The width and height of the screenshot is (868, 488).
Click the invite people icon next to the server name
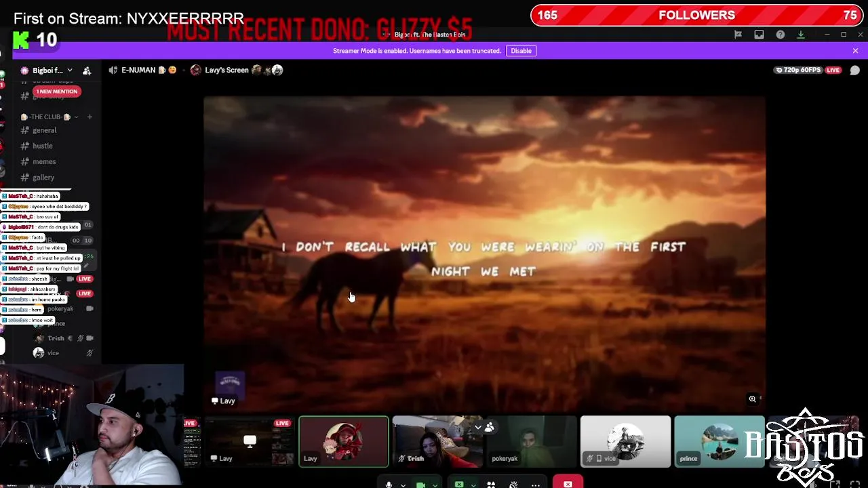87,70
